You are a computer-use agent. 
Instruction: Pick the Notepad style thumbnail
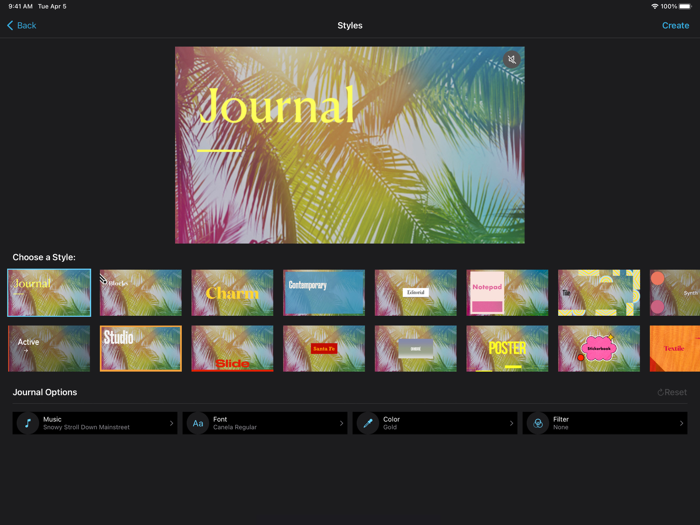pyautogui.click(x=507, y=293)
